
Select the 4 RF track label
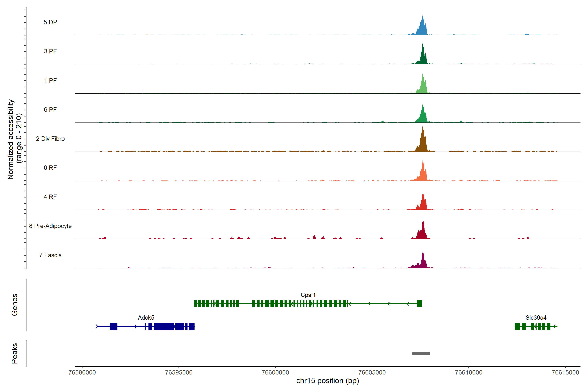[x=50, y=197]
